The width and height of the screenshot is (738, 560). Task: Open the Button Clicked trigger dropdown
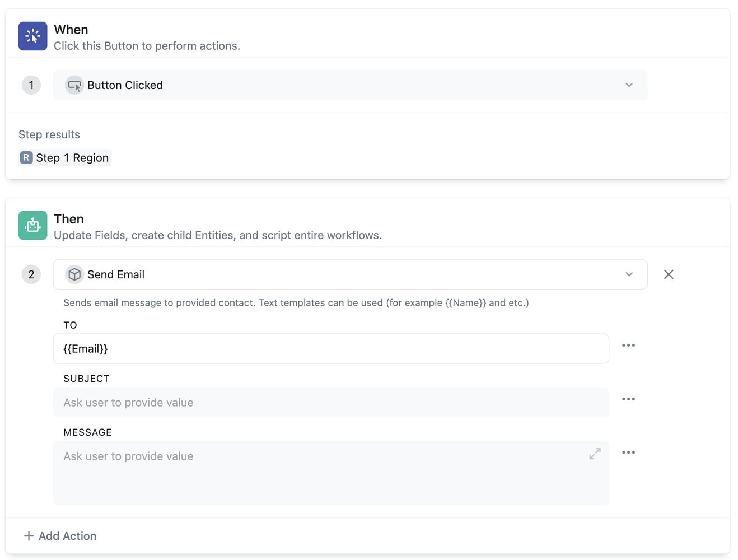(x=350, y=85)
